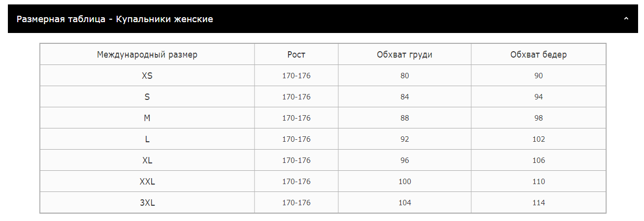Collapse the size table chevron icon

626,19
